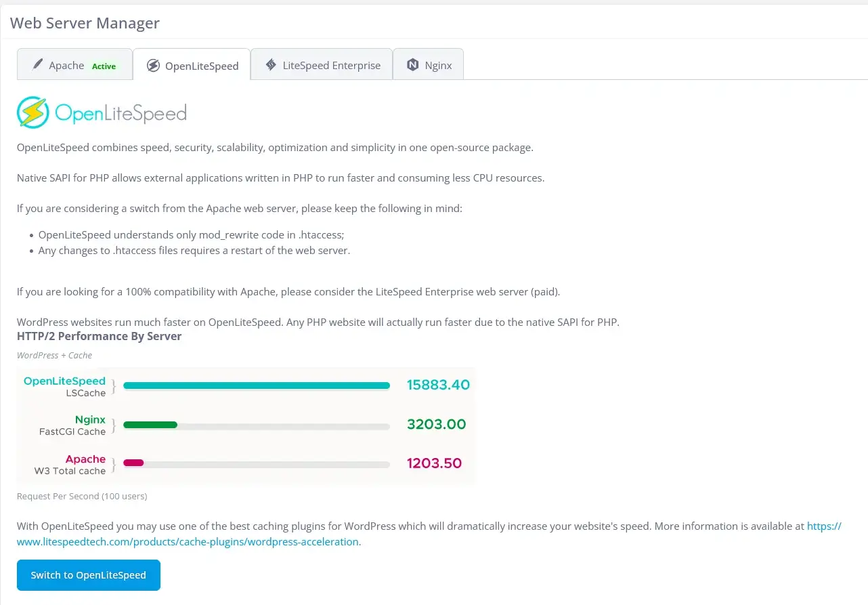Click the Web Server Manager page heading
The image size is (868, 605).
(x=84, y=22)
